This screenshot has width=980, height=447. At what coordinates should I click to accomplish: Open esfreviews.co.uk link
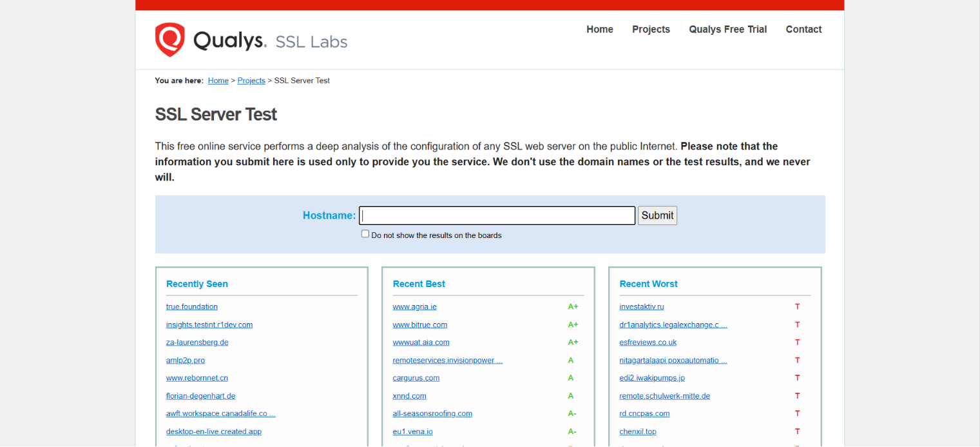point(648,342)
